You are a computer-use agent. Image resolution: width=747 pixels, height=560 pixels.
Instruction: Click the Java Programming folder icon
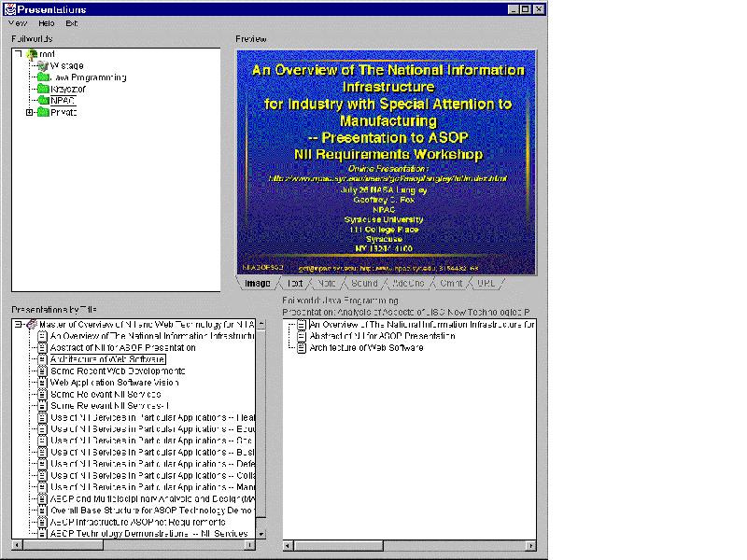[43, 77]
